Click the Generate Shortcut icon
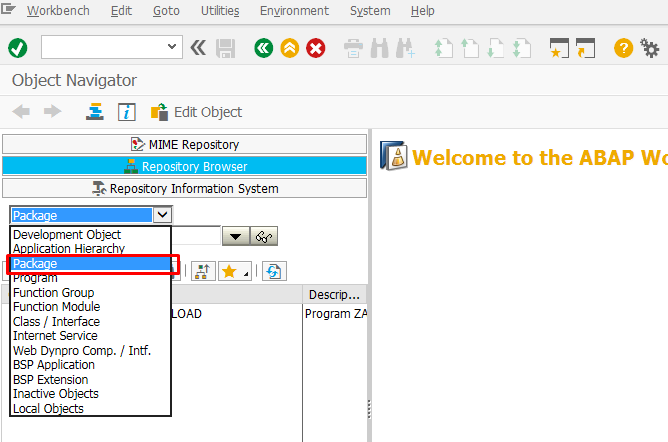This screenshot has width=668, height=442. [x=585, y=48]
